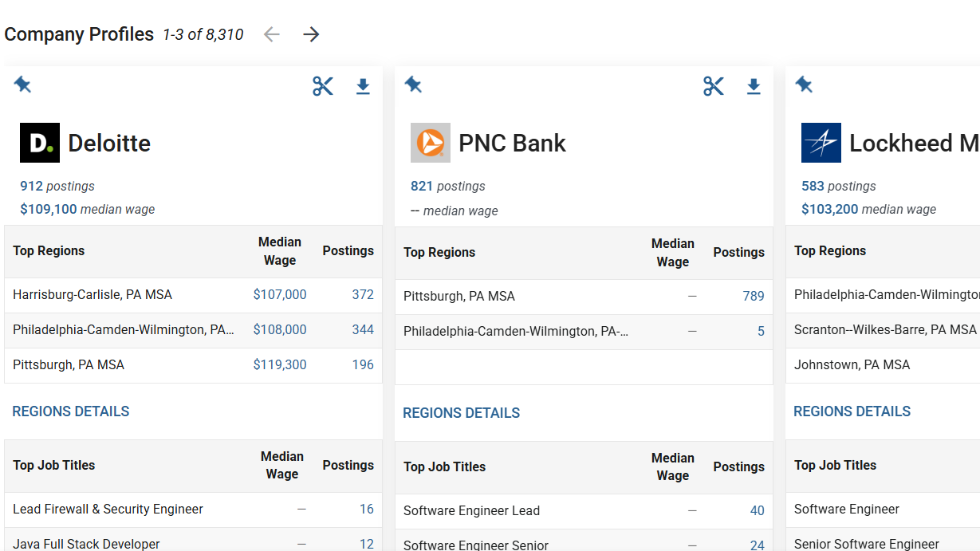Click the Deloitte logo
This screenshot has width=980, height=551.
click(40, 143)
